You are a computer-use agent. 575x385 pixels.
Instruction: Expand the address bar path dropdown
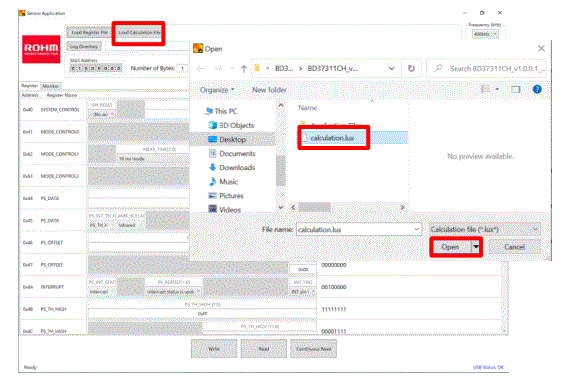tap(391, 69)
